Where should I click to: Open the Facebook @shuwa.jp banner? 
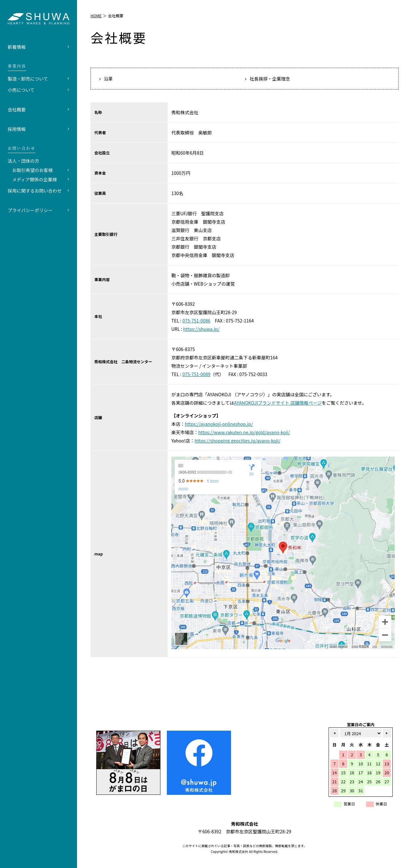pos(199,762)
